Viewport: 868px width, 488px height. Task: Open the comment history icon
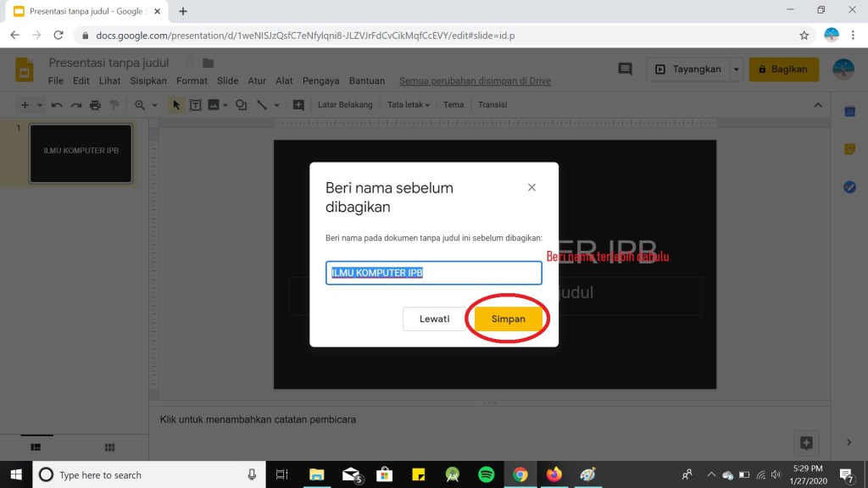(x=626, y=69)
